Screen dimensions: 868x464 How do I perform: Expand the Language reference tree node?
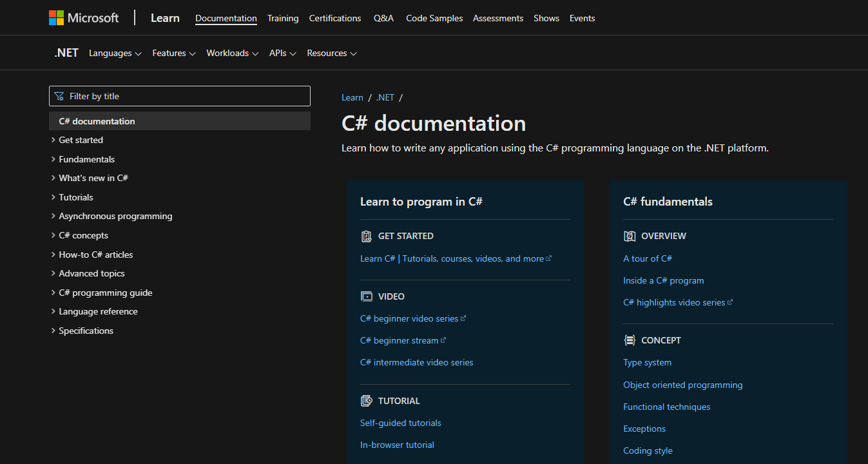pos(53,312)
